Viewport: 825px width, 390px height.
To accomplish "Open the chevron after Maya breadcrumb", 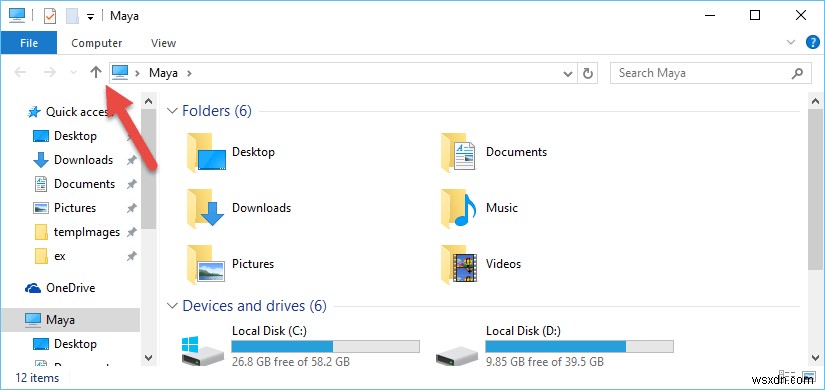I will click(189, 73).
